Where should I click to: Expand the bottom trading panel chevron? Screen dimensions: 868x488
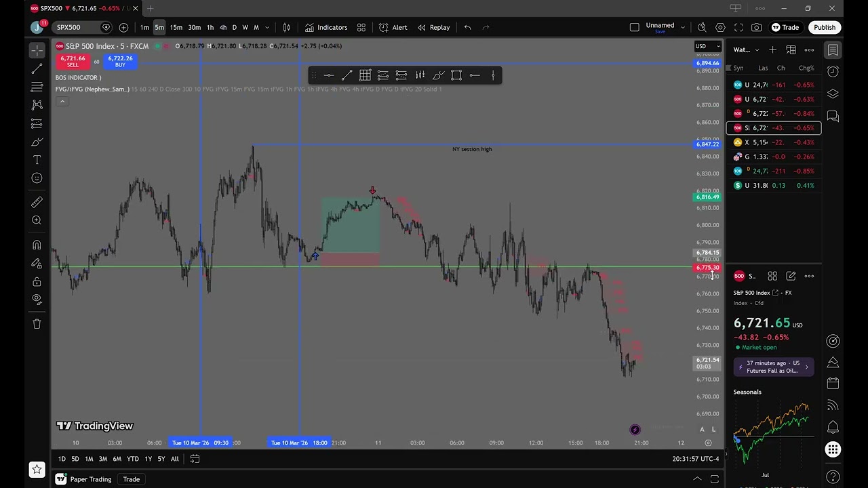pos(697,479)
